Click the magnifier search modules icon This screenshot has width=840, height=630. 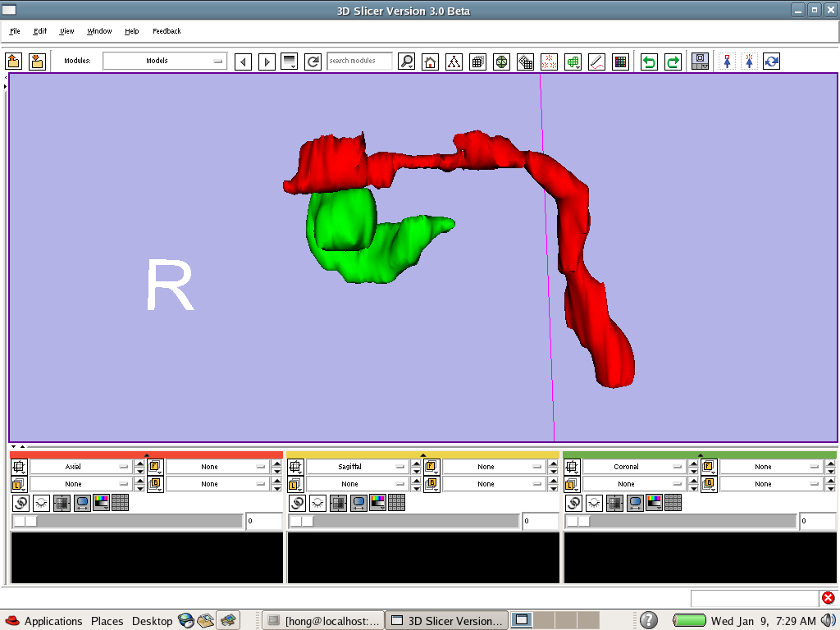click(x=406, y=62)
